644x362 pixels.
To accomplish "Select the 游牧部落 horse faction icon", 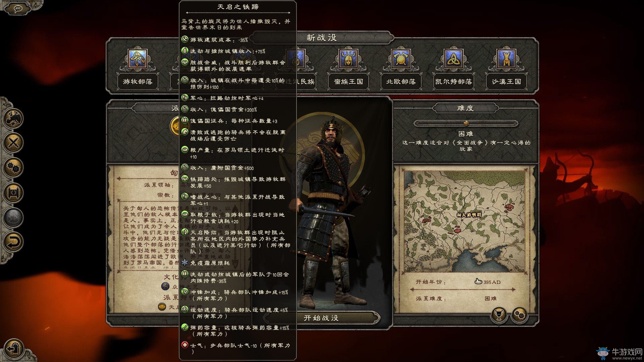I will [137, 59].
